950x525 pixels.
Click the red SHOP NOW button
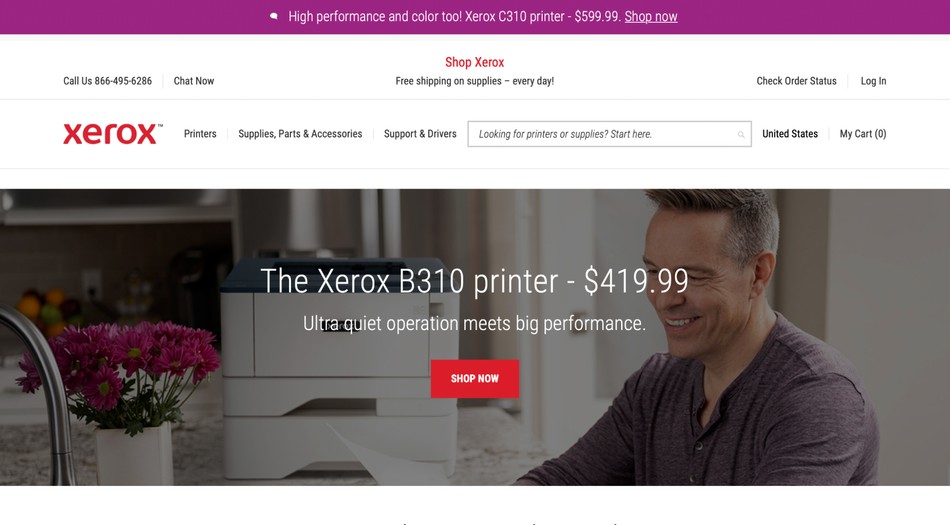(x=475, y=378)
